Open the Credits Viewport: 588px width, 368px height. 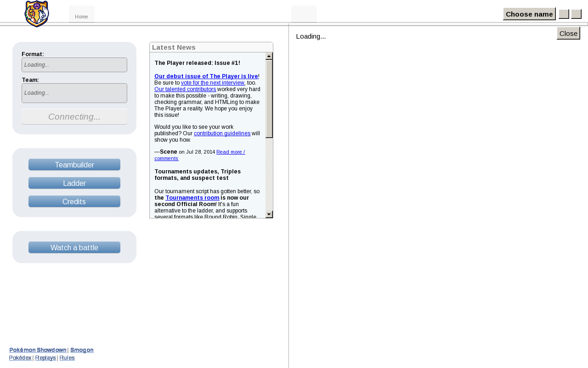pos(74,201)
